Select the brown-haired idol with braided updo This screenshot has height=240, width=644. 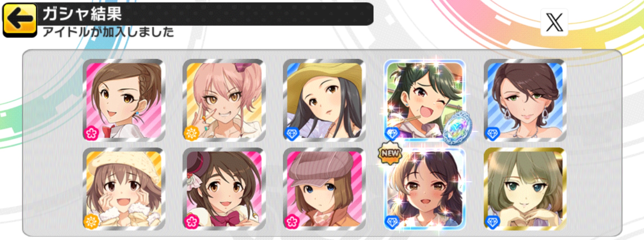point(124,100)
